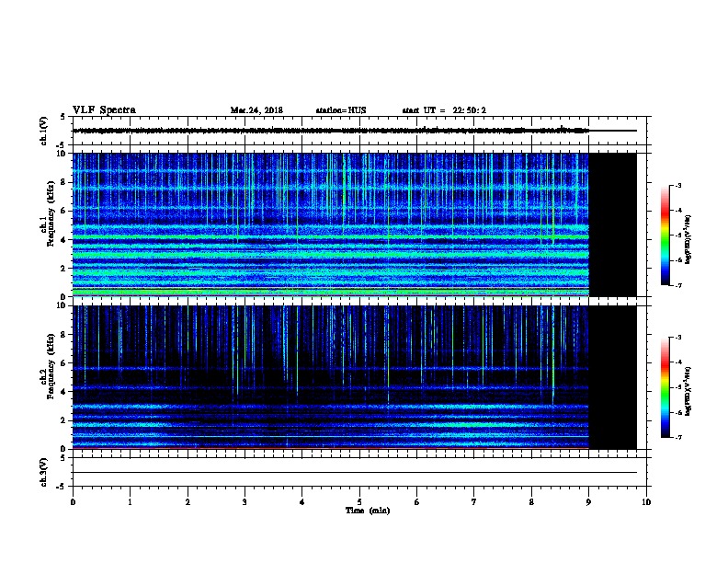728x563 pixels.
Task: Click the "station=HUS" header label
Action: 341,110
